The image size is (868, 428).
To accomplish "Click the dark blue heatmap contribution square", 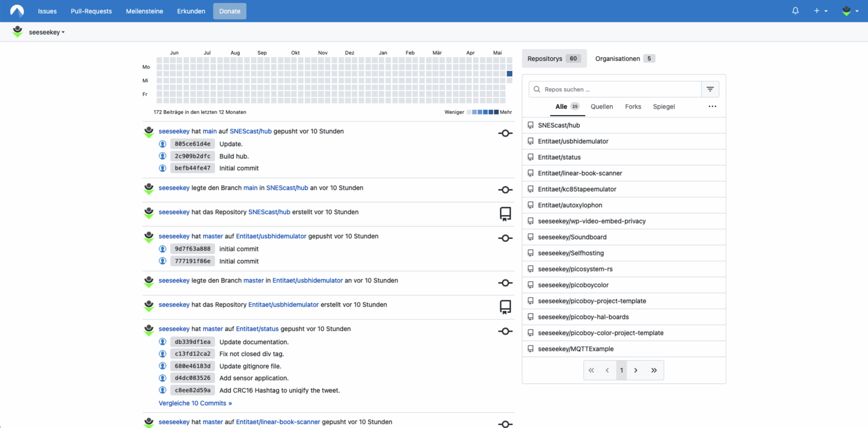I will click(509, 74).
